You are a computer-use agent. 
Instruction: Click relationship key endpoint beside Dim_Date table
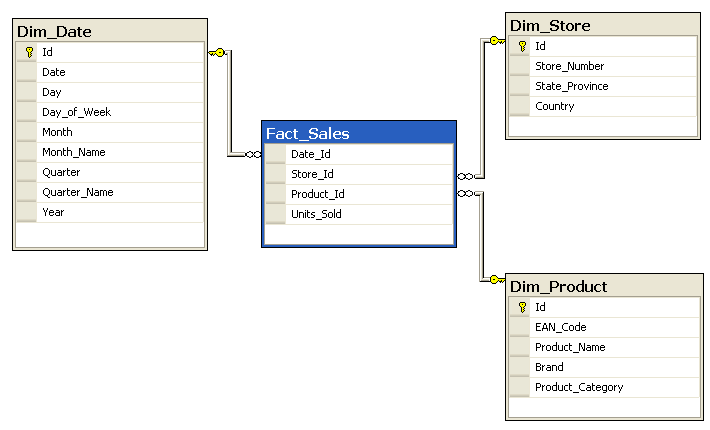[x=218, y=52]
